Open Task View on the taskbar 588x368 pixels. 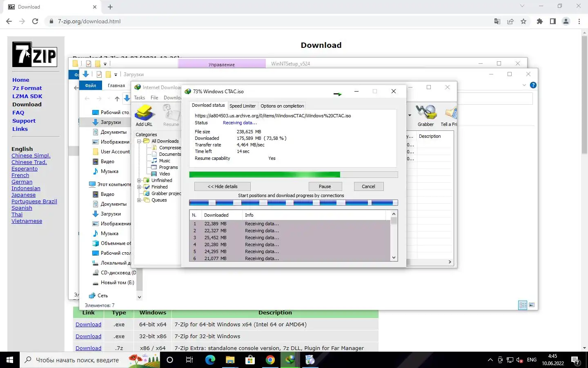pos(189,360)
